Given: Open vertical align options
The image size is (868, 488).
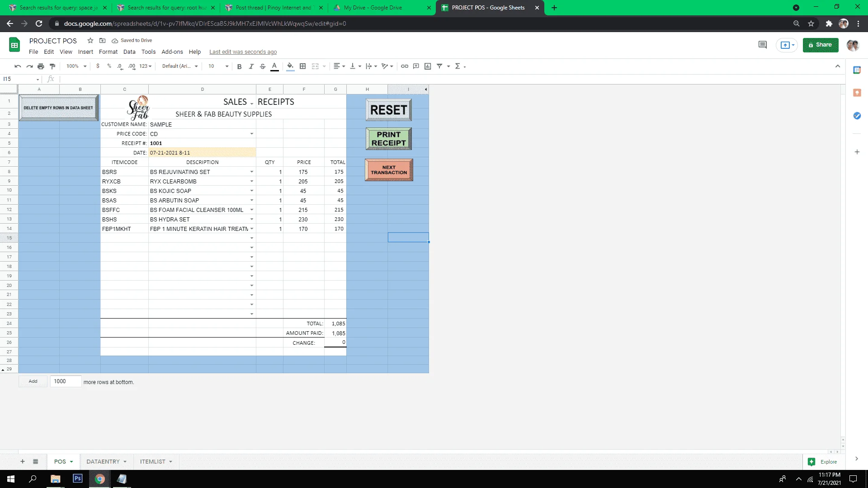Looking at the screenshot, I should point(356,66).
